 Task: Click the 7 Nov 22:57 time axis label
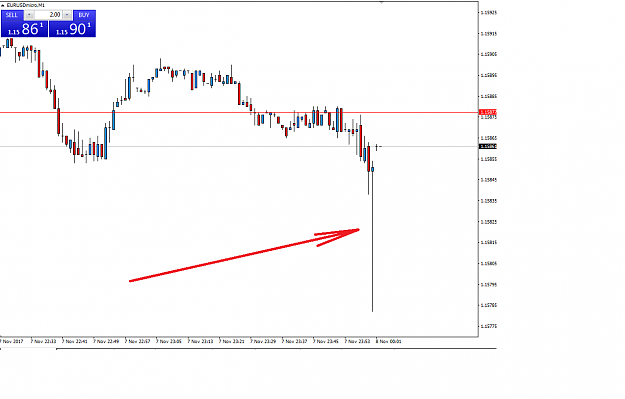138,342
